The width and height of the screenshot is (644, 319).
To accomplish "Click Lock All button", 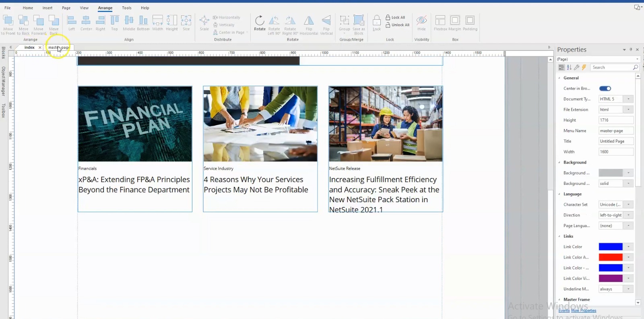I will 395,17.
